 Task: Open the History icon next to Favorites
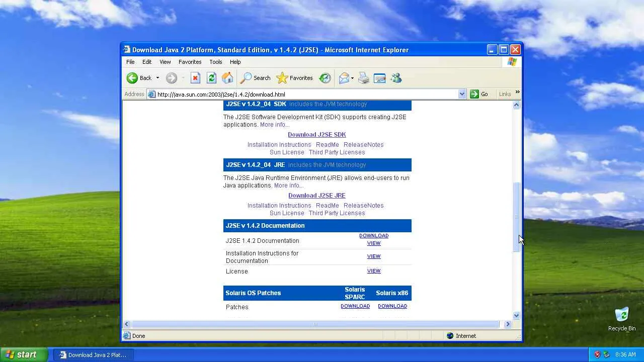[325, 78]
